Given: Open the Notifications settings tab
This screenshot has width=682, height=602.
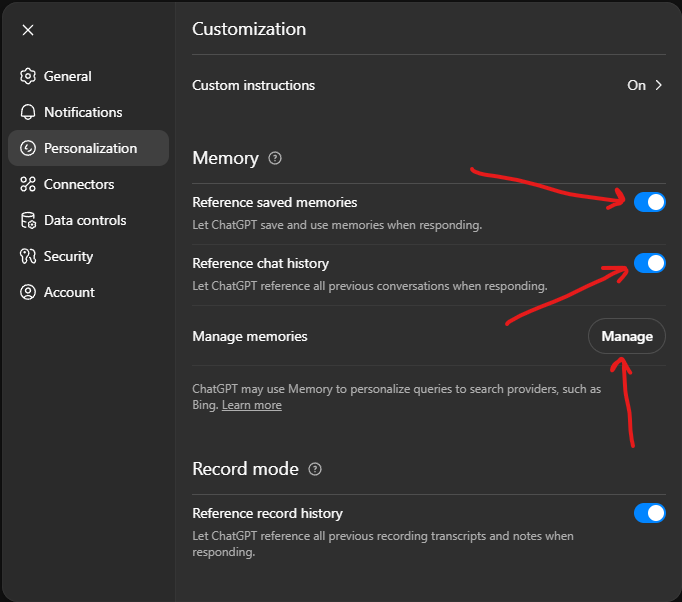Looking at the screenshot, I should click(x=88, y=112).
